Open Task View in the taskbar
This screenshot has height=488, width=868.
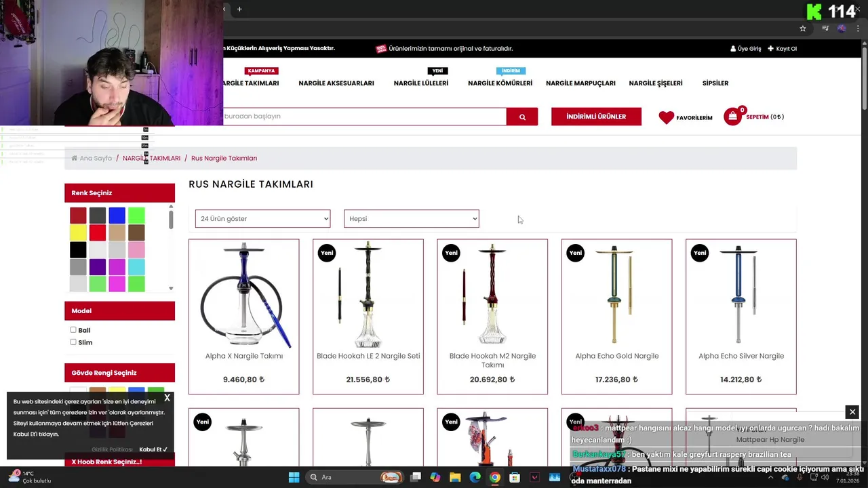(x=416, y=477)
